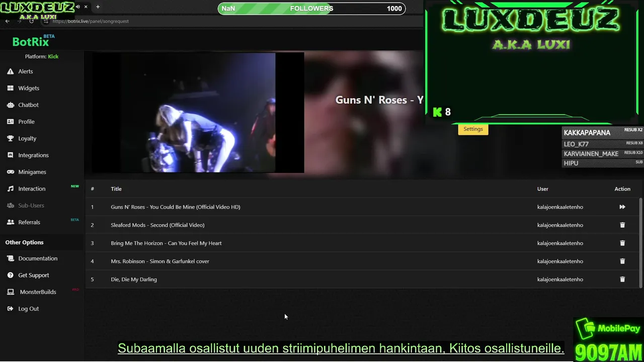The height and width of the screenshot is (362, 644).
Task: Skip the Guns N' Roses song
Action: 622,207
